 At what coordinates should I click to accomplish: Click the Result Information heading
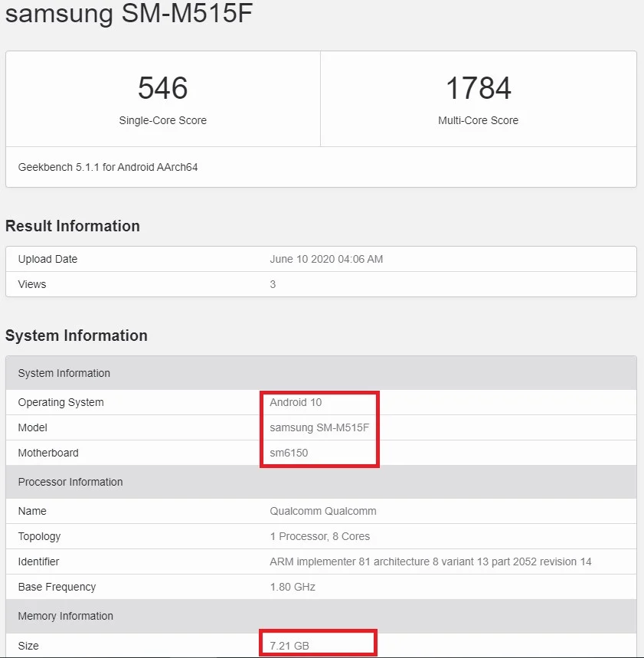(x=73, y=226)
